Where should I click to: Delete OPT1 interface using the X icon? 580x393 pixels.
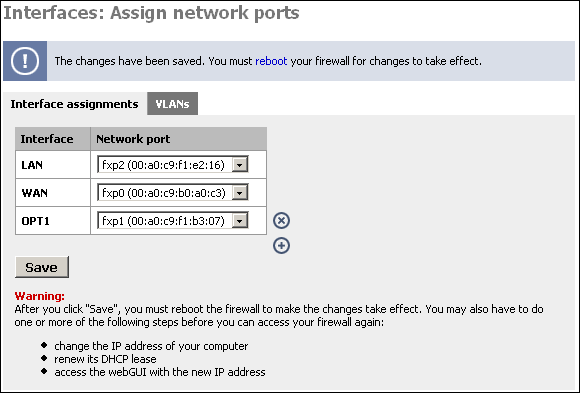coord(281,221)
